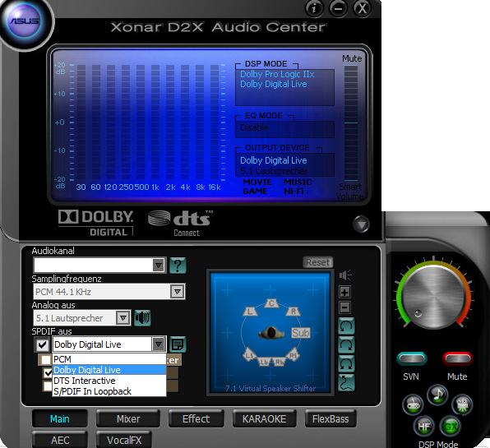Image resolution: width=490 pixels, height=448 pixels.
Task: Click the MOVIE label in the display
Action: tap(257, 182)
